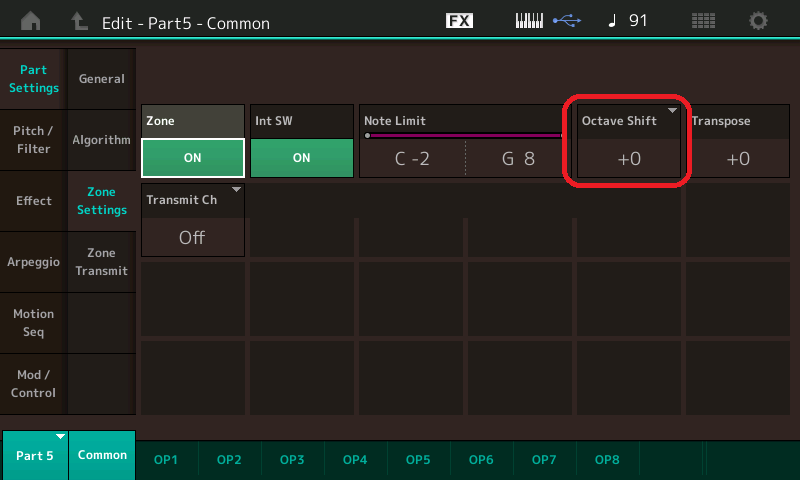Tap the keyboard MIDI indicator icon

(532, 21)
